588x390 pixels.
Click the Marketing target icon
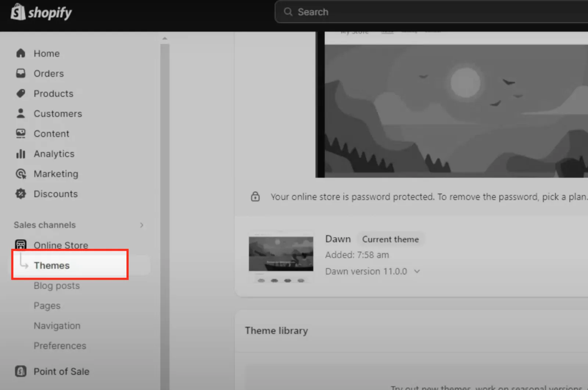[21, 174]
